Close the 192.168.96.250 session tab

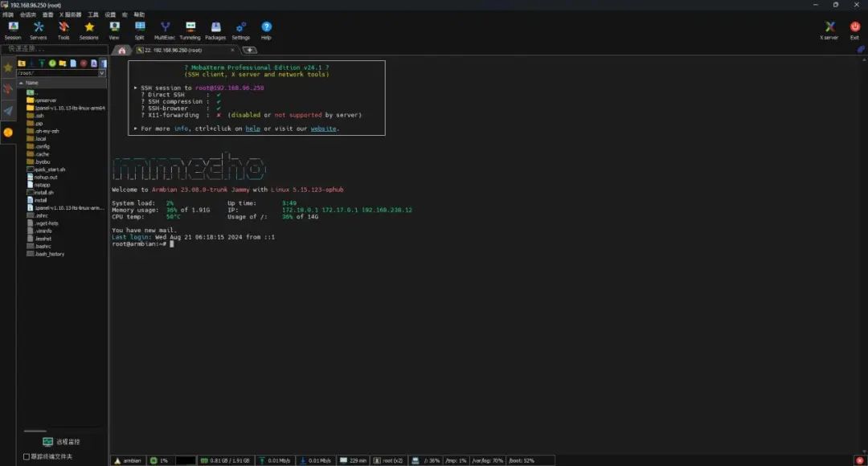pos(232,50)
